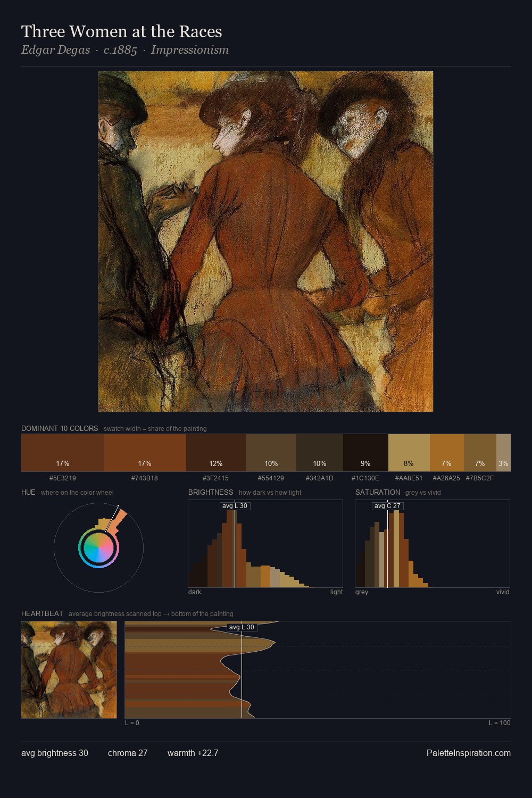Click the SATURATION section heading
The image size is (532, 798).
tap(378, 492)
